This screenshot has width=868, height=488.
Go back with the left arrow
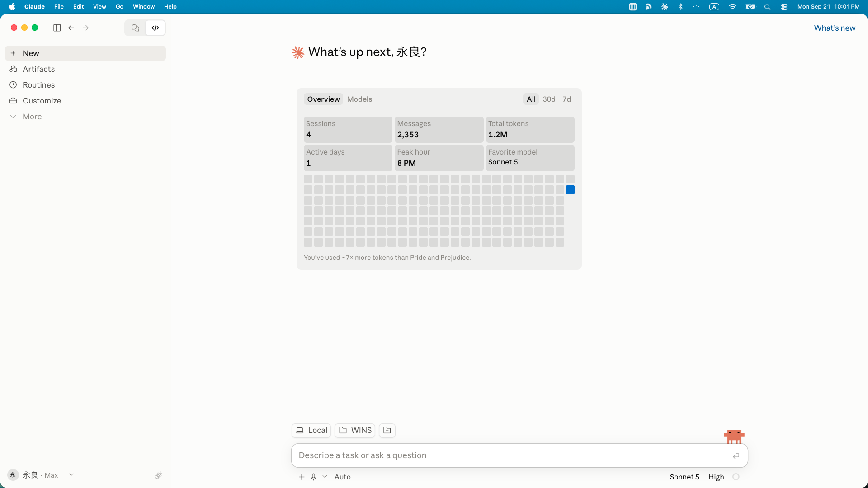point(71,28)
